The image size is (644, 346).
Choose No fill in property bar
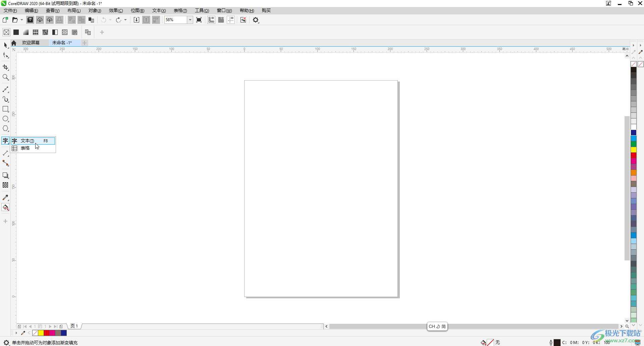pyautogui.click(x=6, y=32)
